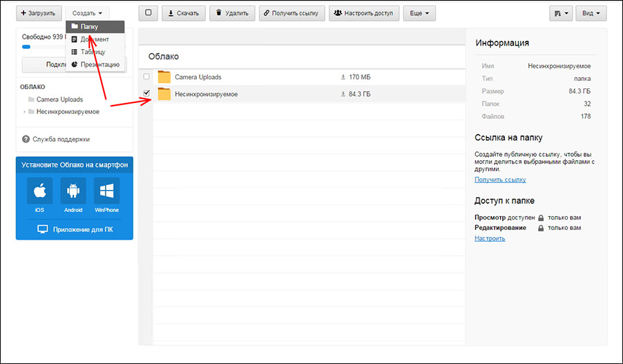This screenshot has height=364, width=623.
Task: Select Camera Uploads in the sidebar tree
Action: coord(59,99)
